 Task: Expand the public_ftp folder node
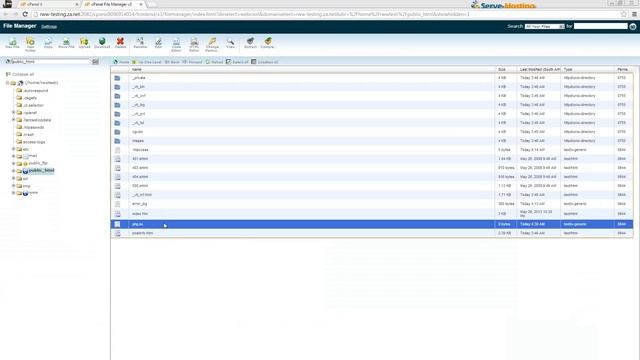13,163
